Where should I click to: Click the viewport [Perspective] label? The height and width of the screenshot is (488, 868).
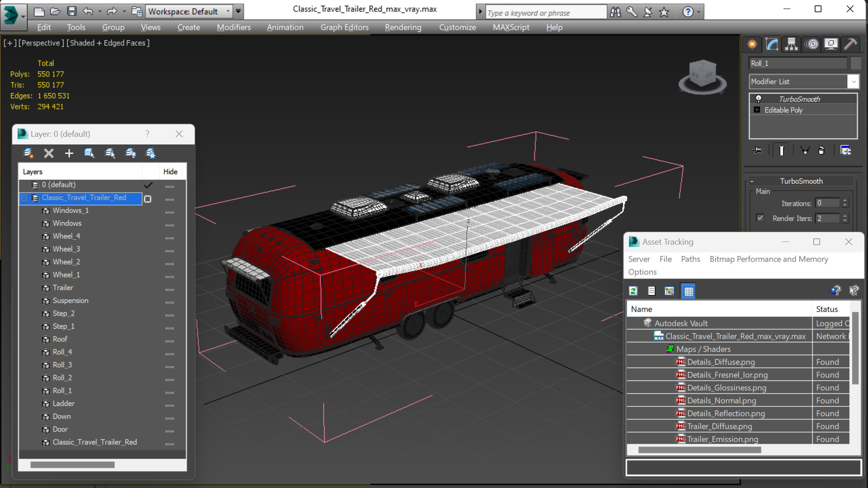tap(41, 43)
